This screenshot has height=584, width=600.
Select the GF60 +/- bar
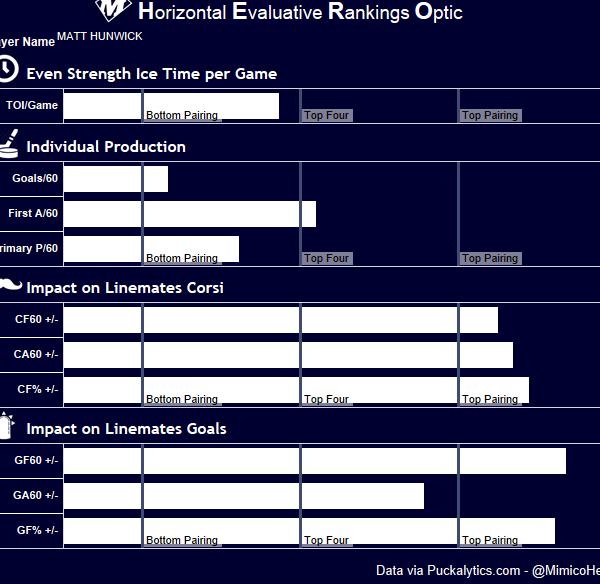click(x=315, y=461)
